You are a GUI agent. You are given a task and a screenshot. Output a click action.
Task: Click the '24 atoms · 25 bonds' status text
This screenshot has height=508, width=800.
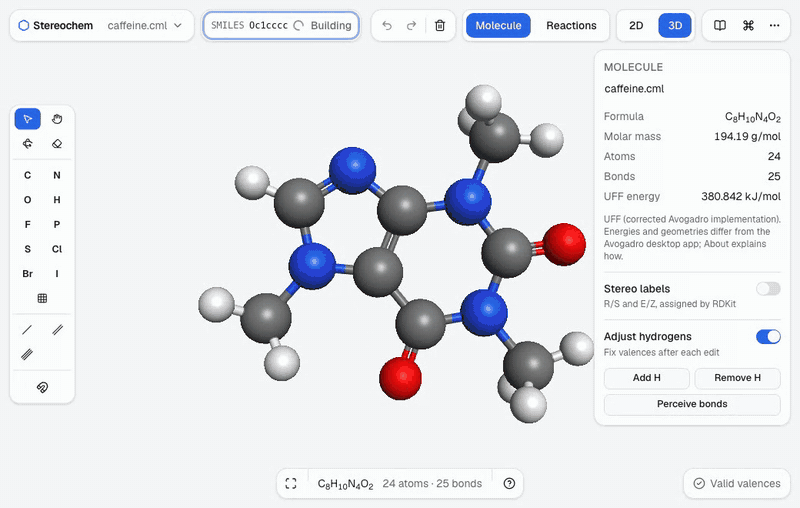[x=432, y=484]
